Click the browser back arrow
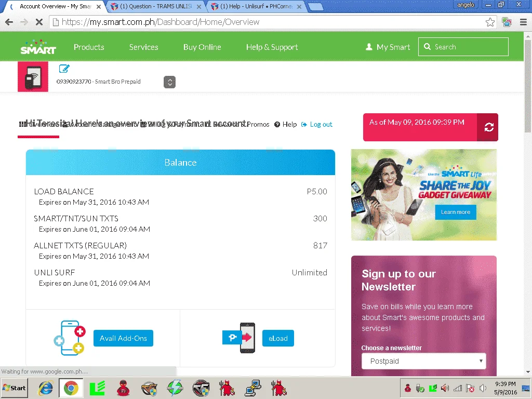532x399 pixels. click(x=9, y=22)
